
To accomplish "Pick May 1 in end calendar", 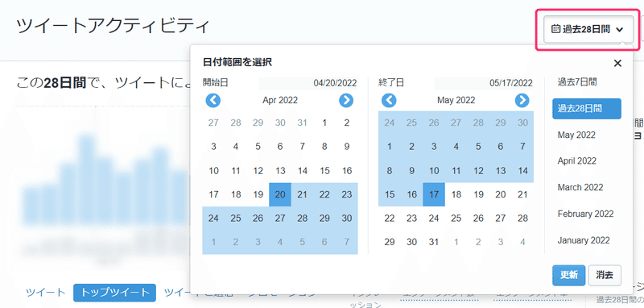I will pyautogui.click(x=390, y=147).
